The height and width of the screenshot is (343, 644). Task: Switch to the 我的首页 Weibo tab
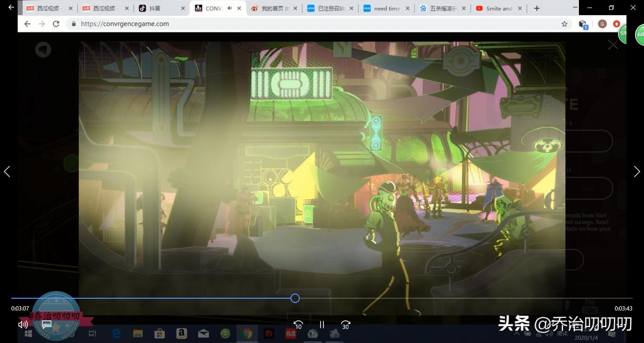[275, 8]
